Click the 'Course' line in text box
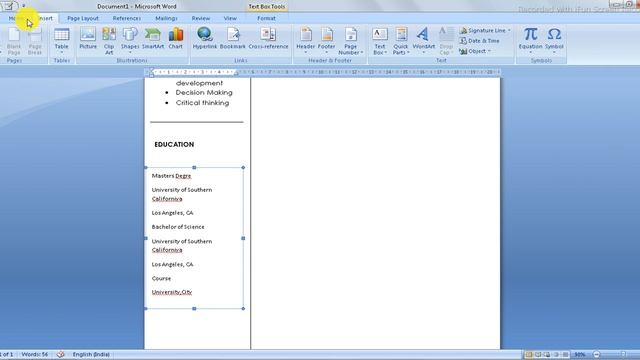Screen dimensions: 640x360 161,278
